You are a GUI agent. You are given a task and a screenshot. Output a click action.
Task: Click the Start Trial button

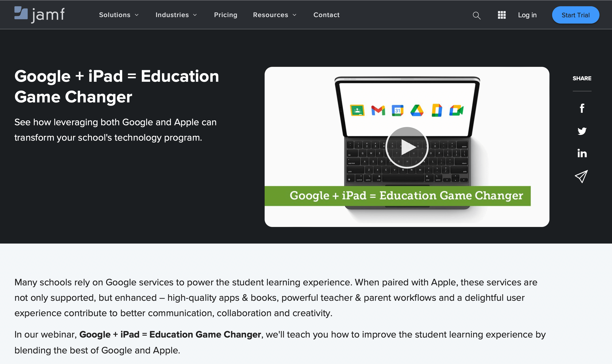click(x=575, y=15)
